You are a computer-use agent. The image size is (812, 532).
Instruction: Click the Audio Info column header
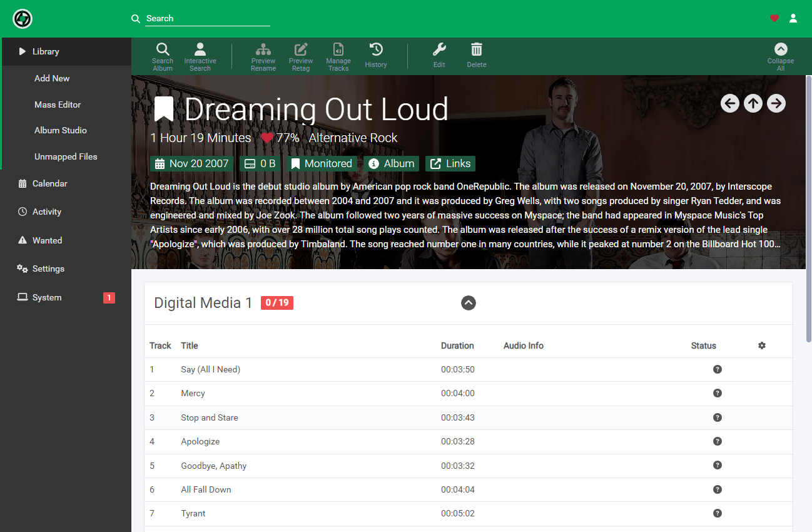(524, 345)
